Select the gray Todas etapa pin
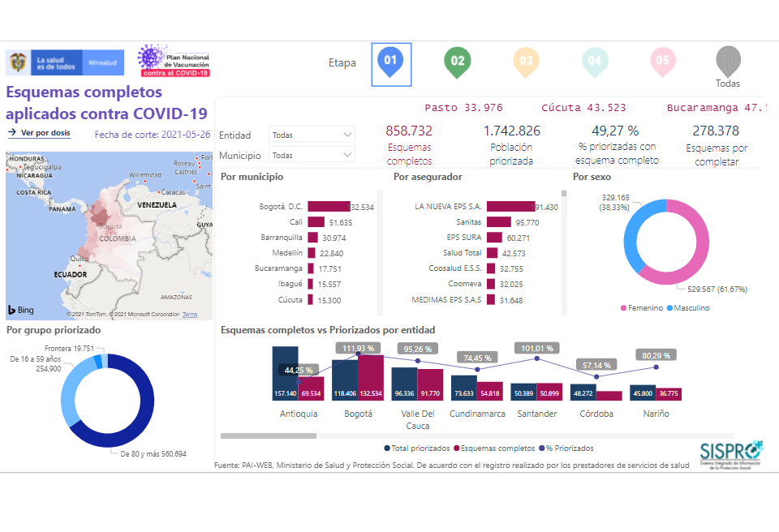Viewport: 779px width, 532px height. point(729,62)
